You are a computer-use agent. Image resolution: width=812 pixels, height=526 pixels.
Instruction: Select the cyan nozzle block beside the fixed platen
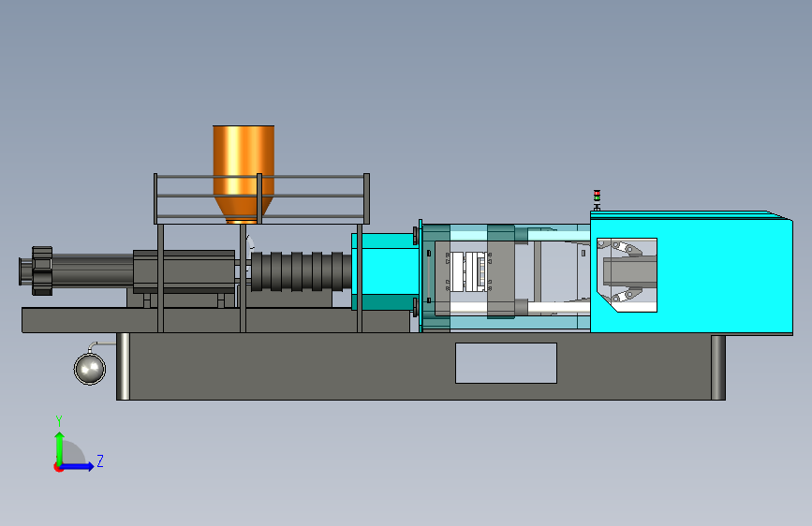click(x=385, y=271)
